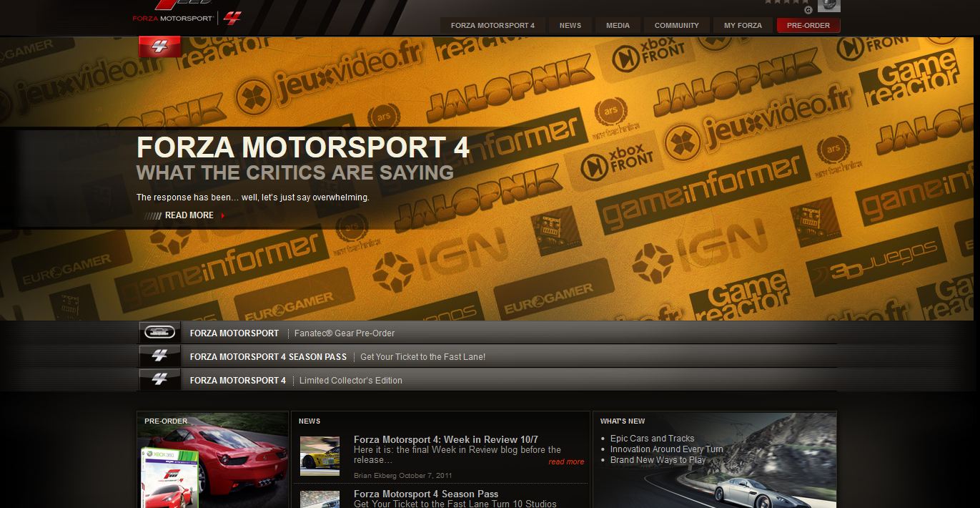The height and width of the screenshot is (508, 980).
Task: Open the My Forza menu
Action: coord(743,26)
